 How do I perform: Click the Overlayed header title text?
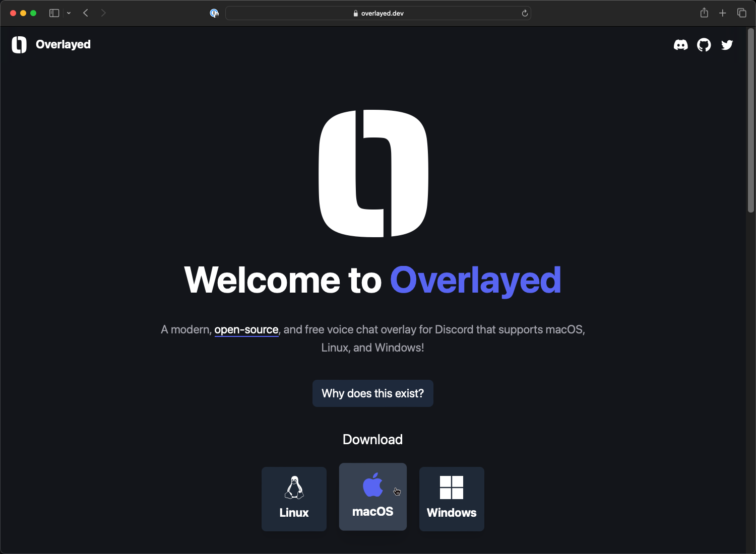[x=63, y=44]
